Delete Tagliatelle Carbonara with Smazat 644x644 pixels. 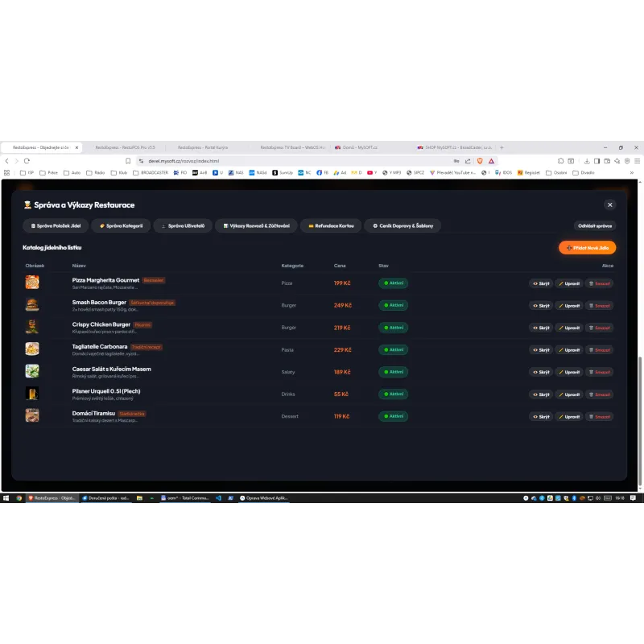point(599,350)
